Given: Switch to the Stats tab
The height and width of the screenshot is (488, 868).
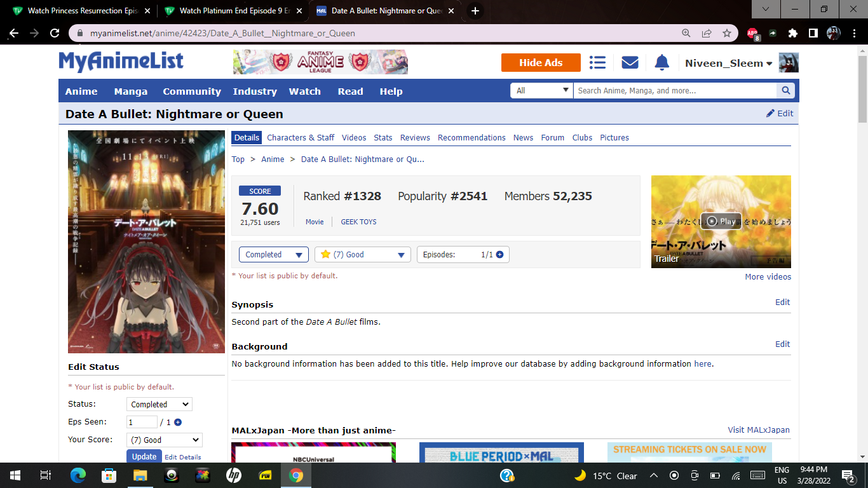Looking at the screenshot, I should [383, 137].
